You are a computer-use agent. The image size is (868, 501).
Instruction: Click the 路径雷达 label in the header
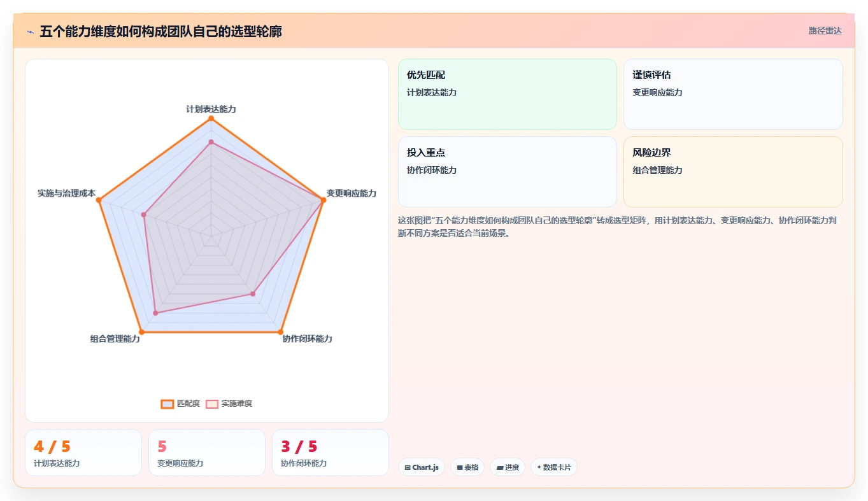[825, 31]
